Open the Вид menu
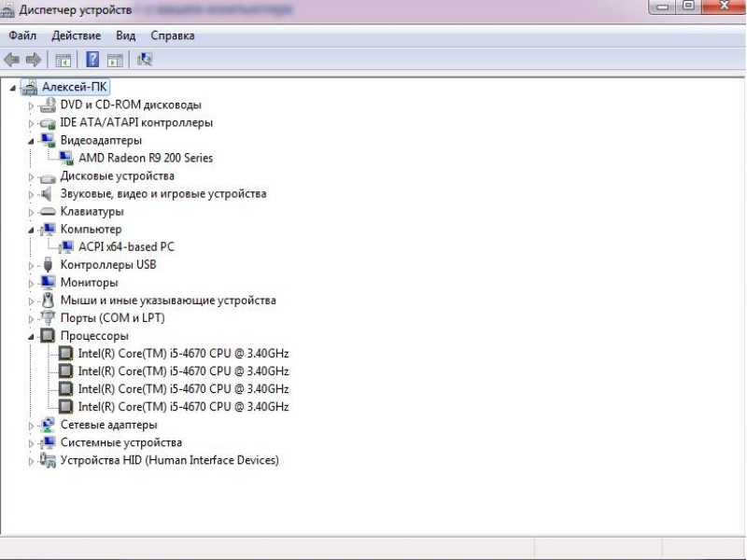This screenshot has height=560, width=747. [126, 35]
